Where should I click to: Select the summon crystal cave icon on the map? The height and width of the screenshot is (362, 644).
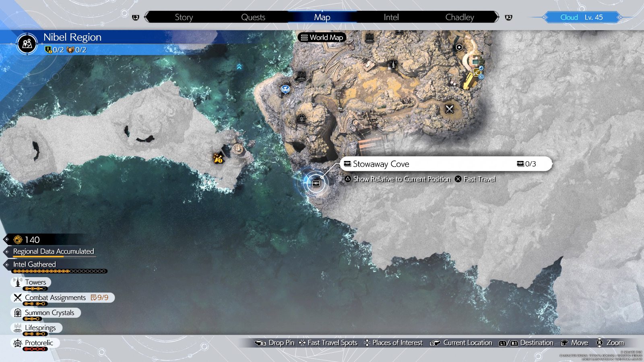point(301,119)
